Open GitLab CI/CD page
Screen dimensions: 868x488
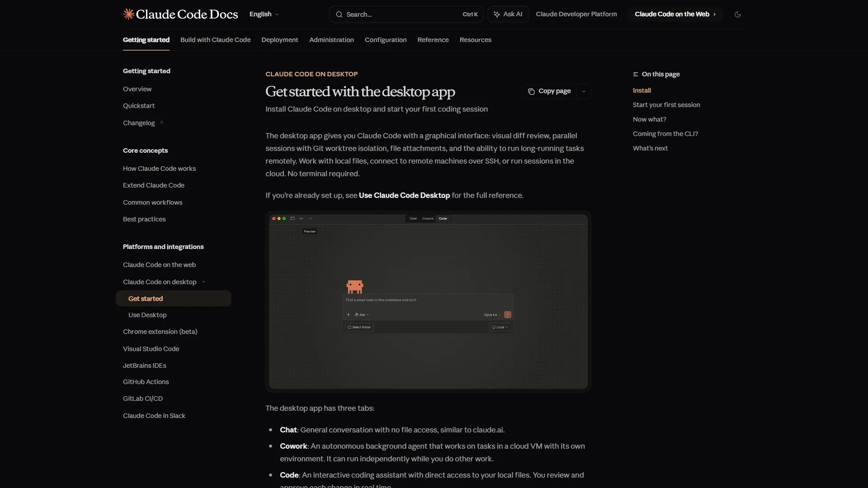[x=142, y=399]
